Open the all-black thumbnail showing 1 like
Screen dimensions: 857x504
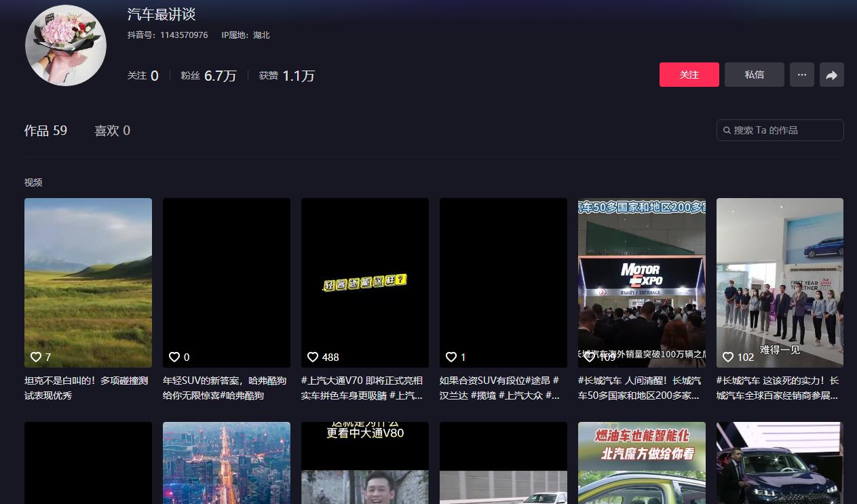(503, 283)
